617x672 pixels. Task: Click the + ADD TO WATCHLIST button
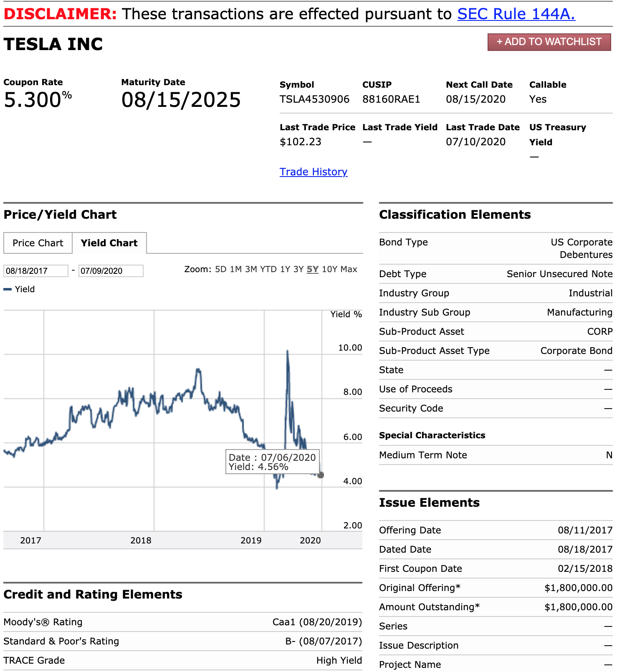[x=549, y=42]
